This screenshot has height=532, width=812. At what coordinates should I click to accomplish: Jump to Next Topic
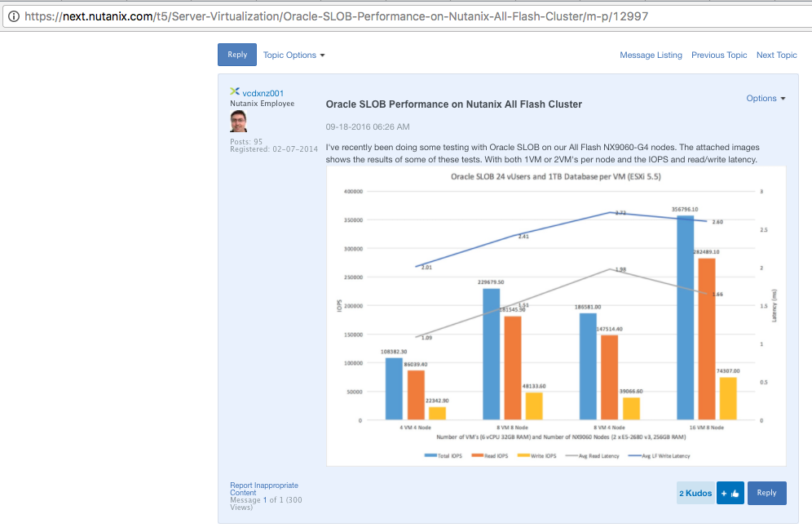point(776,55)
